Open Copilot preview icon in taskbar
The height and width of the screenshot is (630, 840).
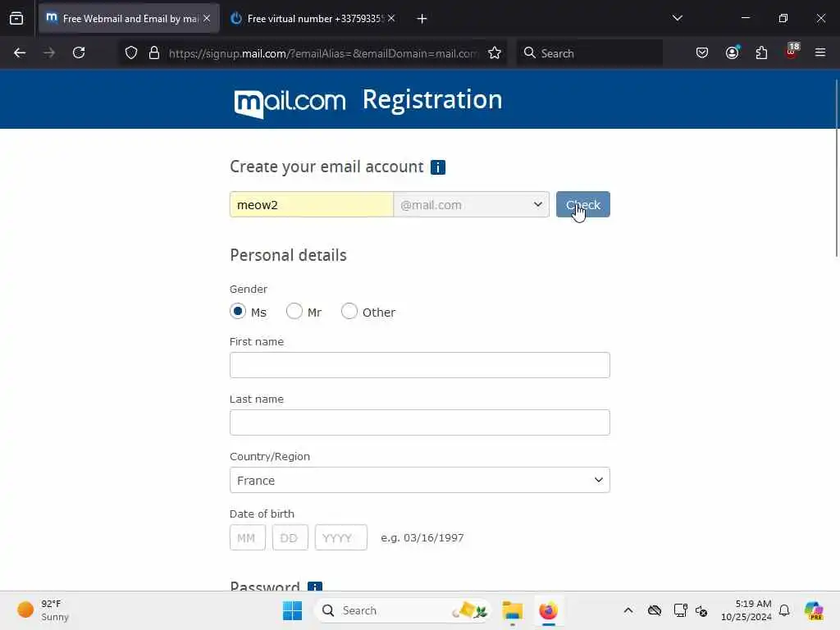(x=814, y=610)
